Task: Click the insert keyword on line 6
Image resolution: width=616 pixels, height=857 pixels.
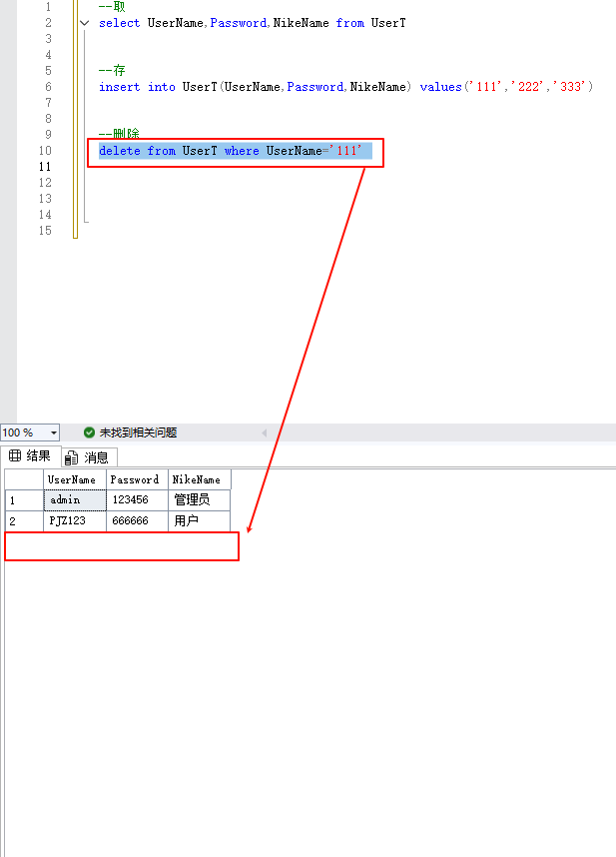Action: tap(119, 87)
